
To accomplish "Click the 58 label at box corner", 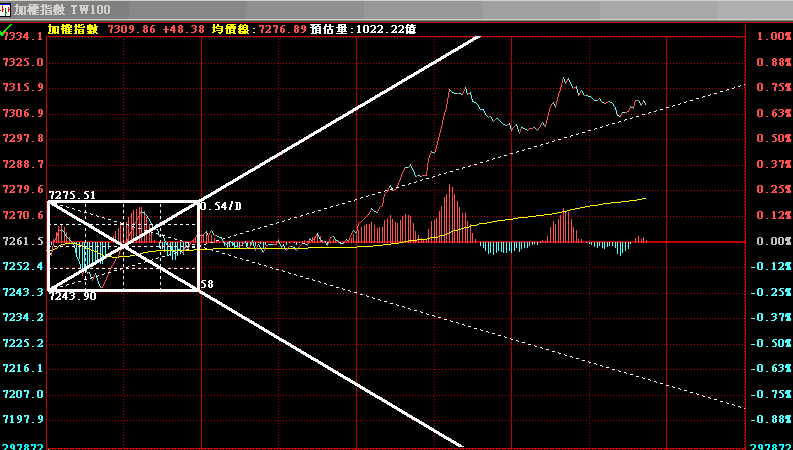I will pos(207,285).
